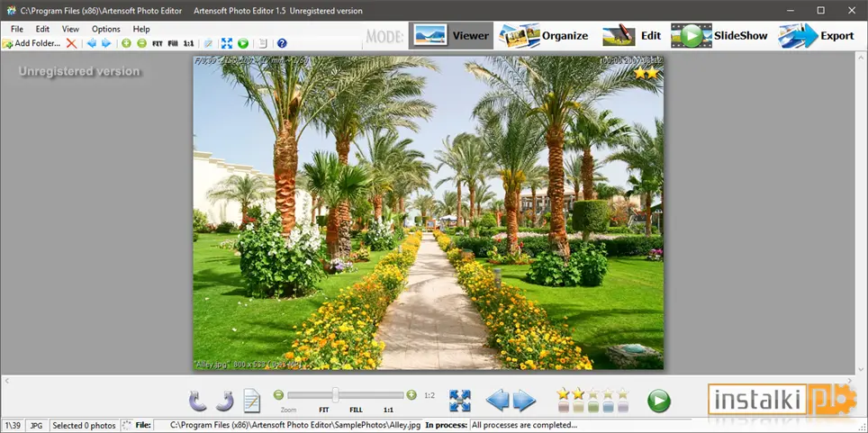The height and width of the screenshot is (433, 868).
Task: Open the Help menu
Action: click(x=141, y=29)
